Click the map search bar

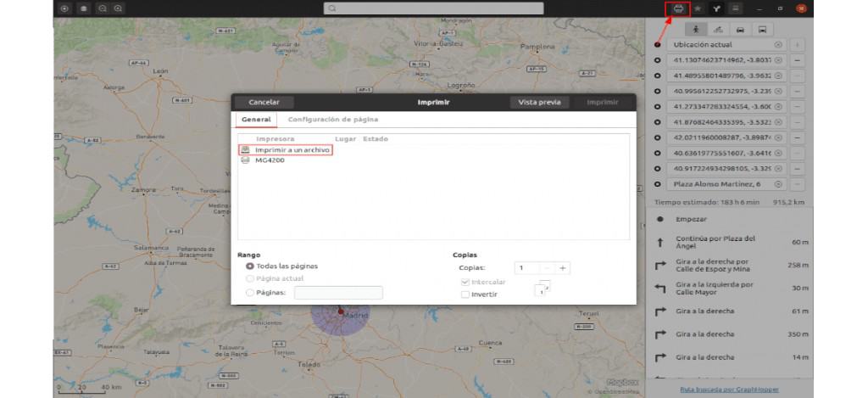433,8
